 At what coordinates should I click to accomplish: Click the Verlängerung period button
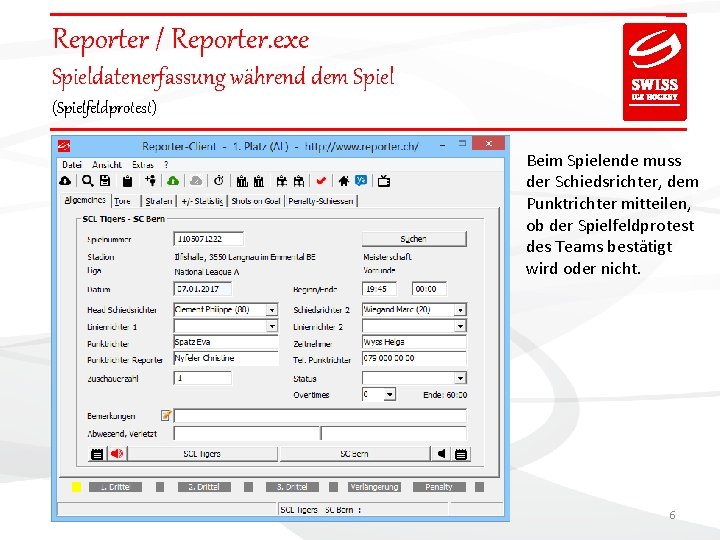(x=374, y=487)
